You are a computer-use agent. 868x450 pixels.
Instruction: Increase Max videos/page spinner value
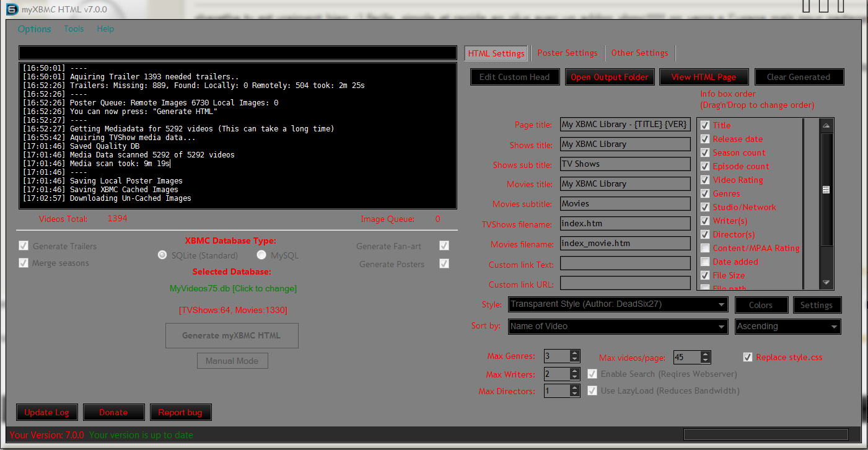tap(705, 354)
